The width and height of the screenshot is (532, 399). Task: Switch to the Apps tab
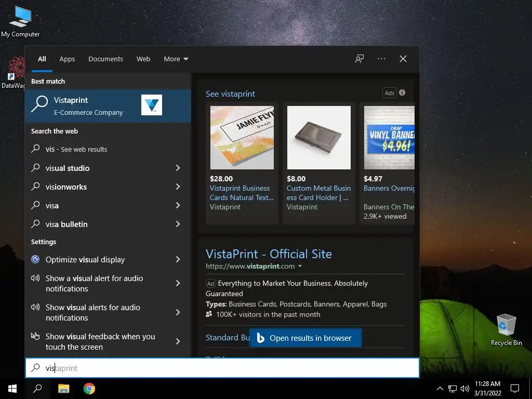(67, 59)
